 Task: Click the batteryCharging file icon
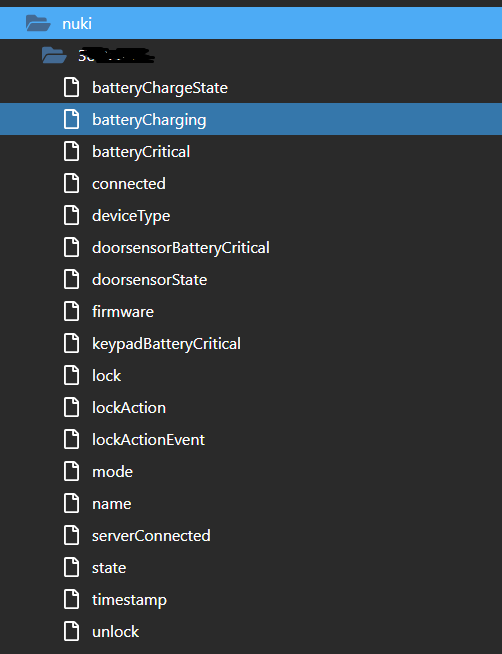point(71,120)
